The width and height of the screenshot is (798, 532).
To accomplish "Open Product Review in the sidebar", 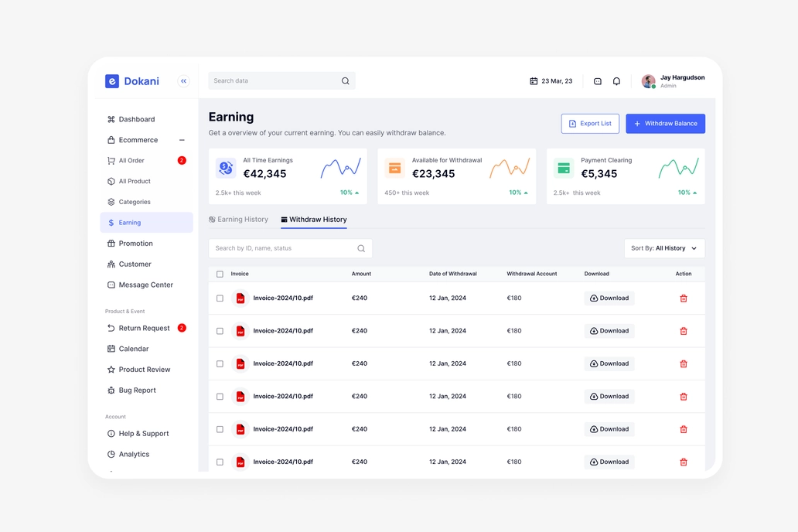I will 147,370.
